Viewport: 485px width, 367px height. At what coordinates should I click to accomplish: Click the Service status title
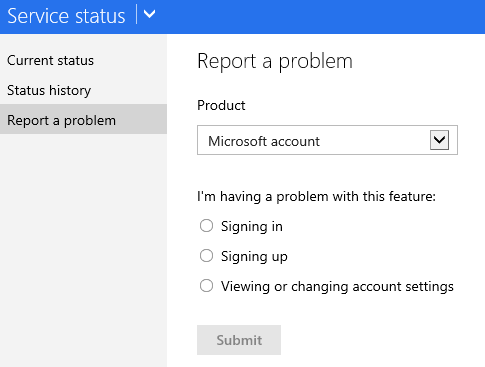[66, 16]
